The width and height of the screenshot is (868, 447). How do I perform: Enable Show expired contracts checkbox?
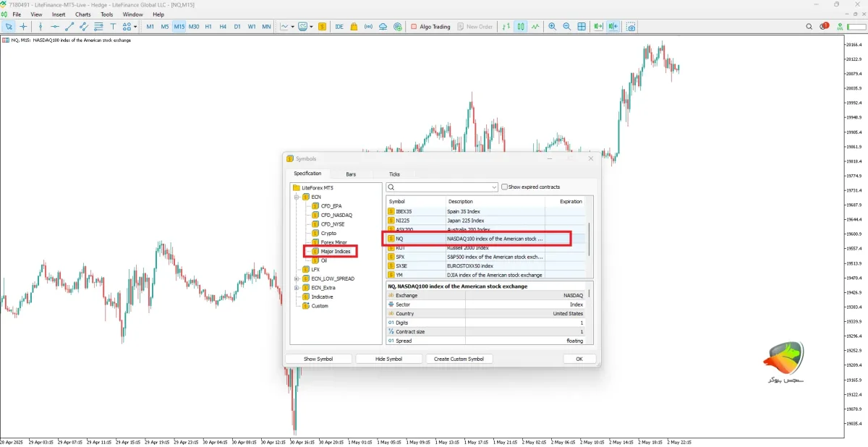coord(505,187)
